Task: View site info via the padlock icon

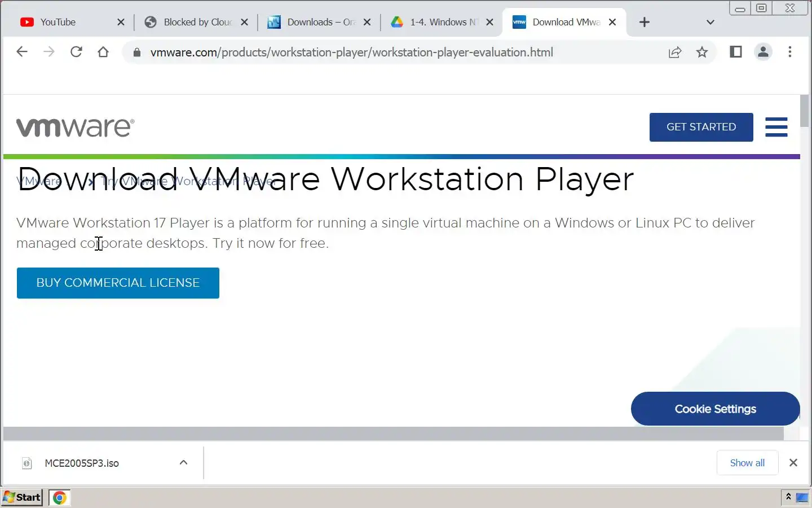Action: tap(136, 52)
